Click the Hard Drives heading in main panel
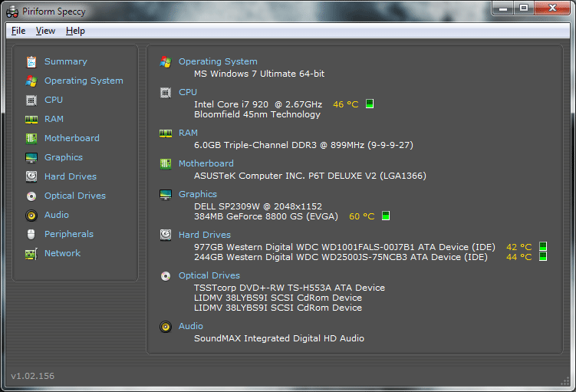 [x=205, y=235]
